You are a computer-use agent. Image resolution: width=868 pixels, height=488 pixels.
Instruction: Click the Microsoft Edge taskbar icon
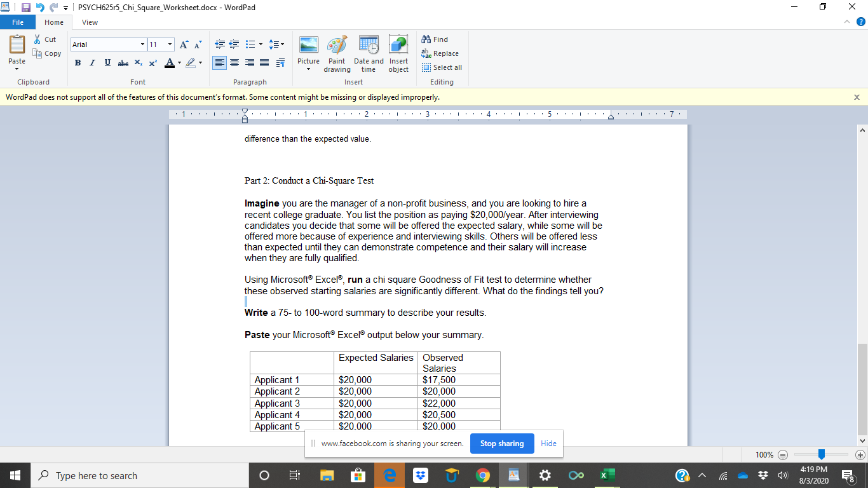tap(389, 475)
